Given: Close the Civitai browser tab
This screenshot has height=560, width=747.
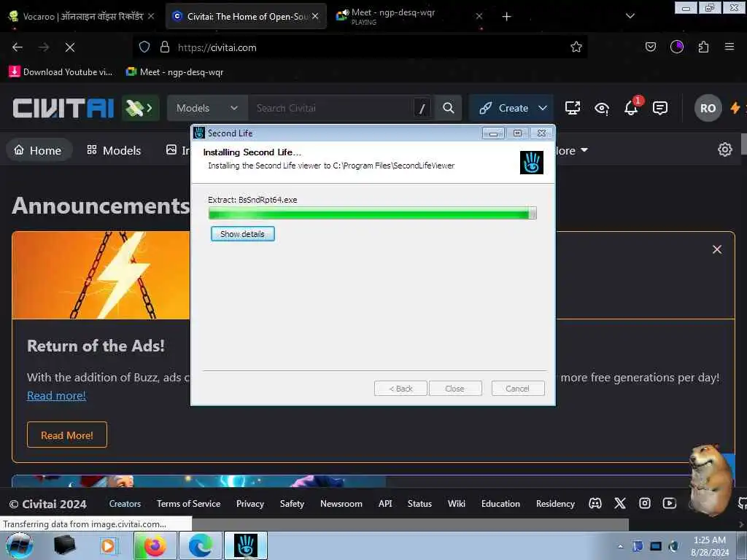Looking at the screenshot, I should pos(315,16).
